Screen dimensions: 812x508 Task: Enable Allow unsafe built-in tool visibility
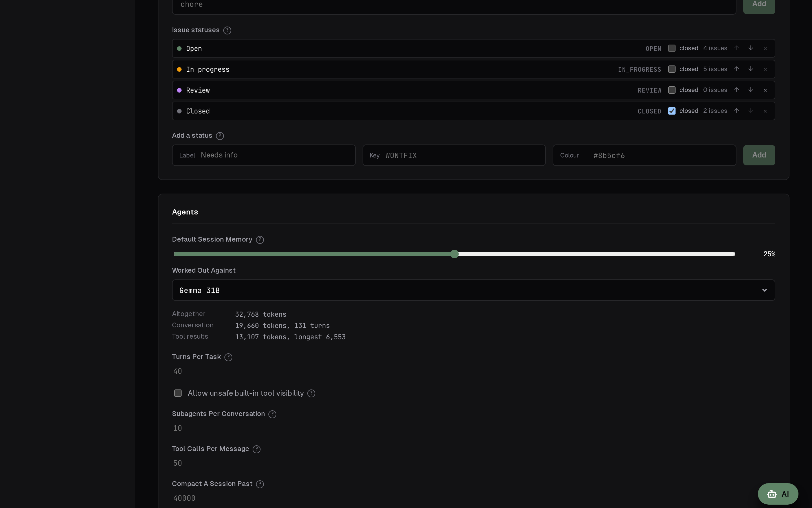tap(178, 393)
